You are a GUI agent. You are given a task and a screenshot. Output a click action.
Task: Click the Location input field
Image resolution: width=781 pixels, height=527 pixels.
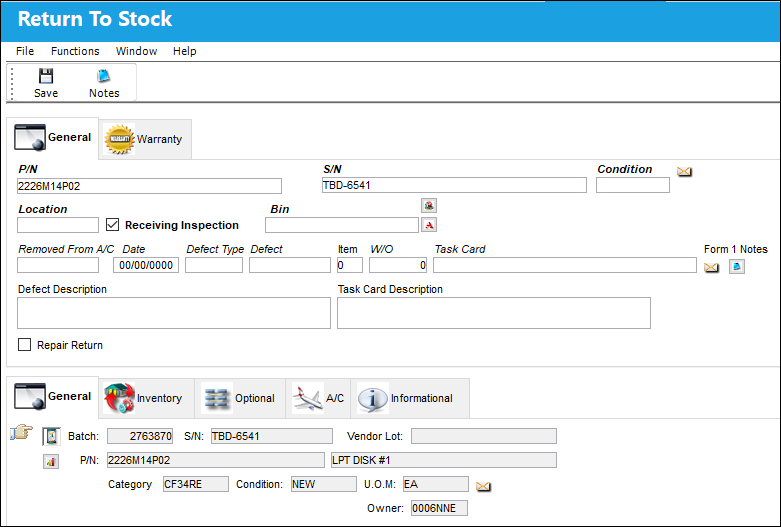(x=58, y=225)
